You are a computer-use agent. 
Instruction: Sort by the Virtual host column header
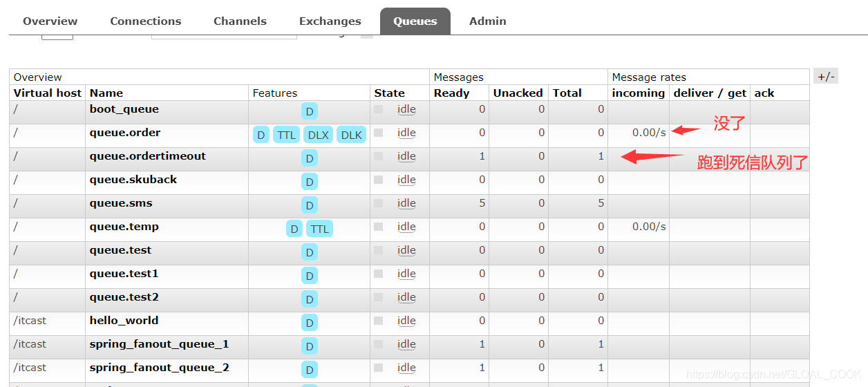(x=48, y=93)
